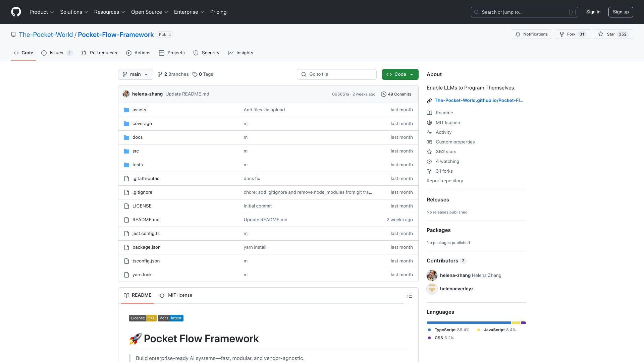Open the 49 Commits history link

pos(396,94)
